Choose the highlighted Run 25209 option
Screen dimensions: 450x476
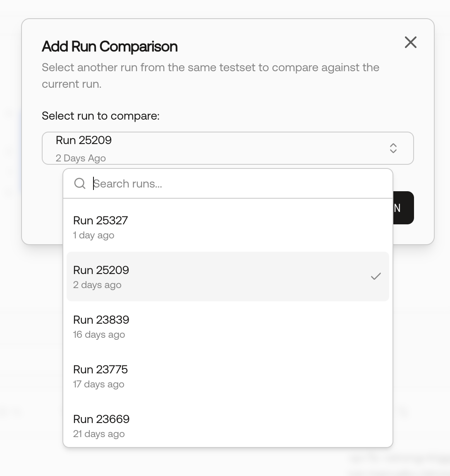pos(227,276)
